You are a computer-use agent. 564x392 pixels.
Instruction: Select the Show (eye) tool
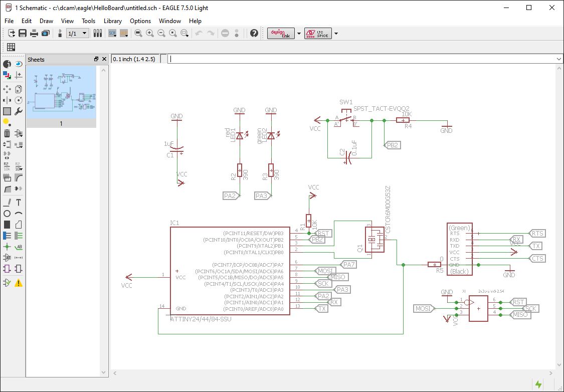(19, 64)
